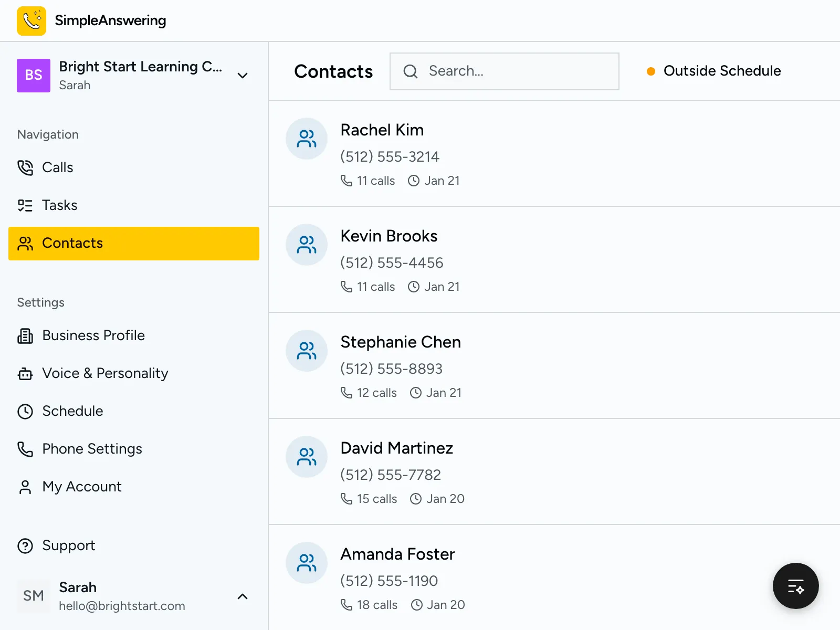Select the Calls sidebar icon
Image resolution: width=840 pixels, height=630 pixels.
[x=25, y=167]
